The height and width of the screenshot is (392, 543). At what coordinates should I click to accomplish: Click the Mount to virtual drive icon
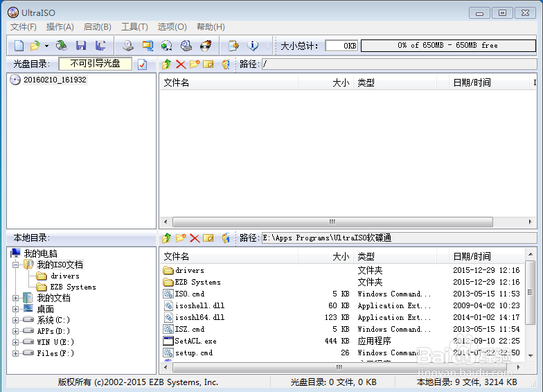[186, 46]
